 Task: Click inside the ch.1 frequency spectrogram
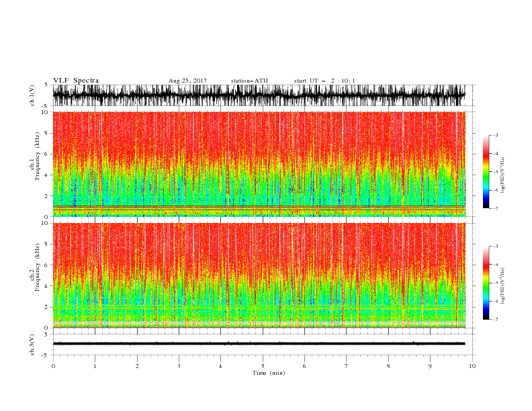[259, 164]
